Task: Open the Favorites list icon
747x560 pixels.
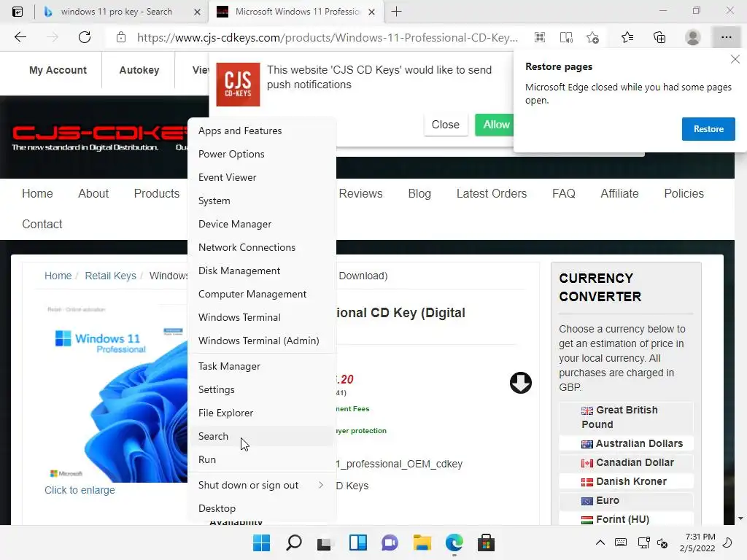Action: pos(627,37)
